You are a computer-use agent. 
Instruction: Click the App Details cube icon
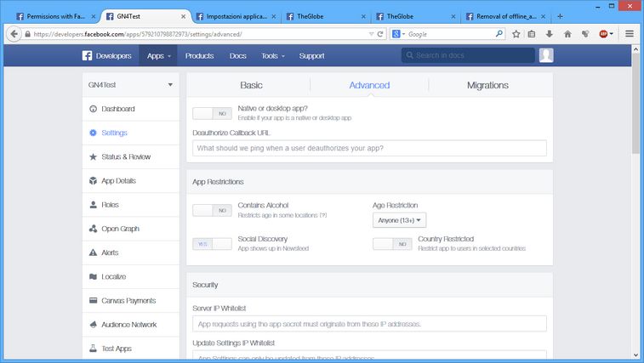[x=94, y=181]
